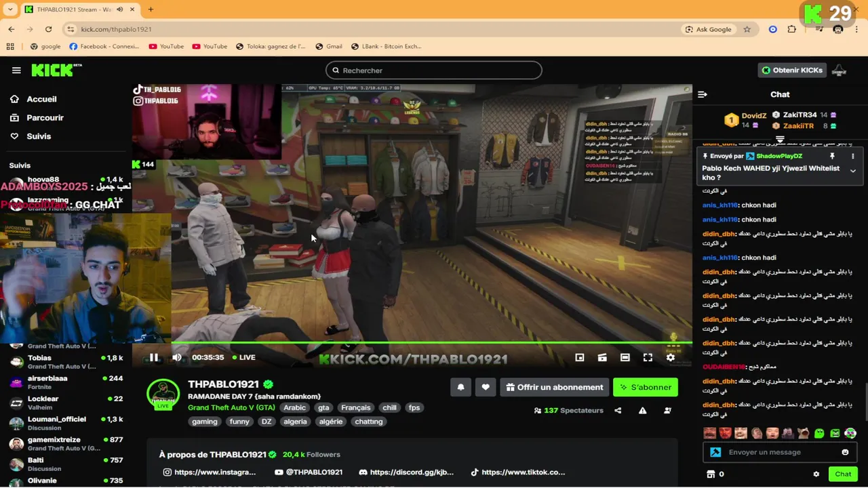Unpin message with pin icon
The image size is (868, 488).
pyautogui.click(x=832, y=156)
